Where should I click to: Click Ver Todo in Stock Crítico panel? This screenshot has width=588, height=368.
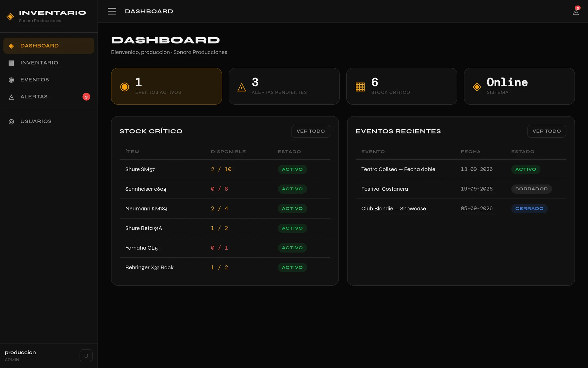311,131
